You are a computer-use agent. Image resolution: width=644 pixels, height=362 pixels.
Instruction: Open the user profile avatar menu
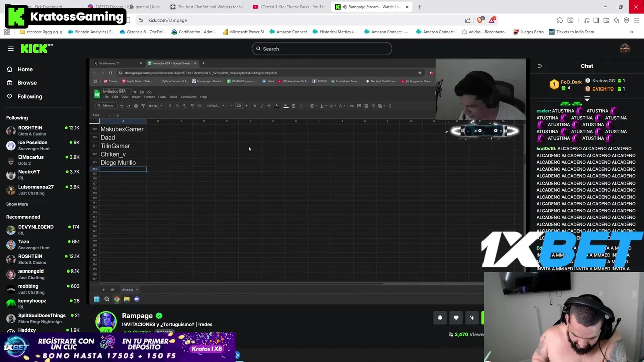click(x=625, y=49)
